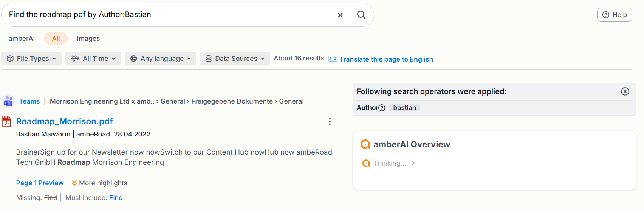Image resolution: width=644 pixels, height=212 pixels.
Task: Expand More highlights
Action: click(99, 183)
